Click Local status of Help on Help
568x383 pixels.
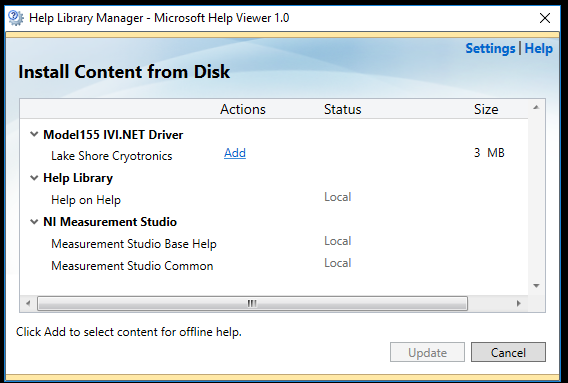338,197
